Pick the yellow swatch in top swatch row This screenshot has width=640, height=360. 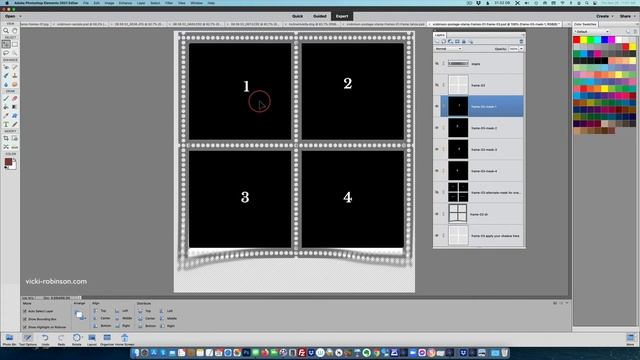583,40
